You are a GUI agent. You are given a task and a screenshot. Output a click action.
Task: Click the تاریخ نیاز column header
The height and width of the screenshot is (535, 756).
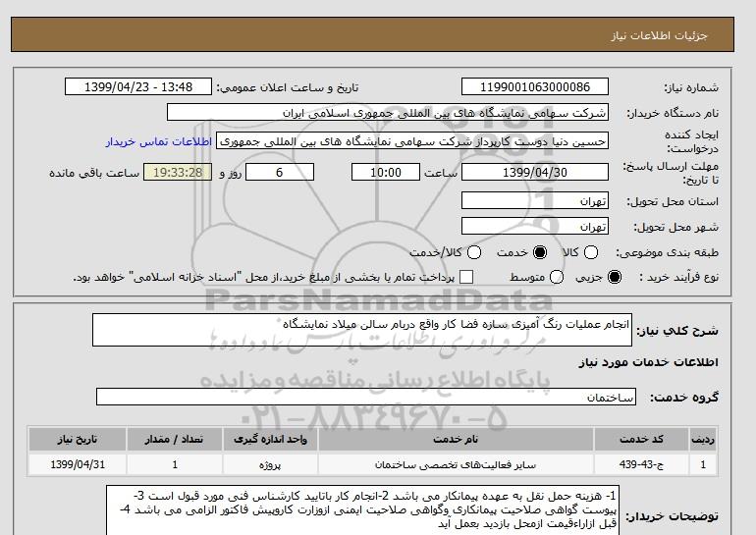[x=78, y=439]
